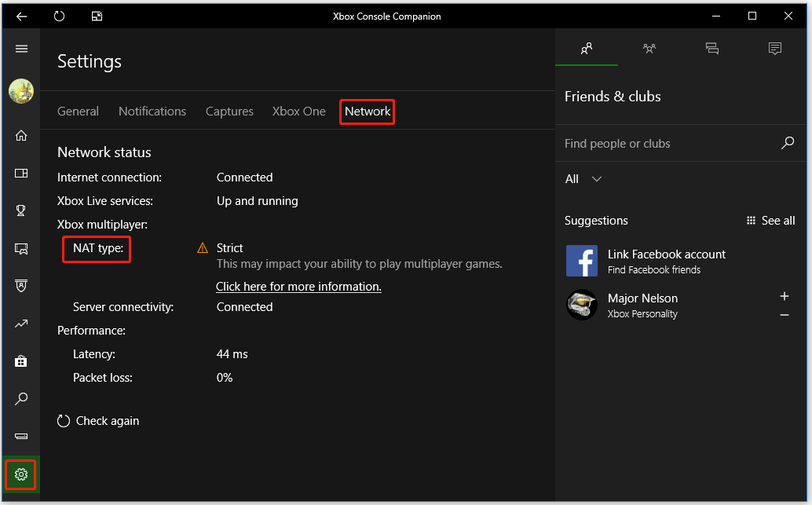Image resolution: width=812 pixels, height=505 pixels.
Task: Open the hamburger navigation menu
Action: coord(21,49)
